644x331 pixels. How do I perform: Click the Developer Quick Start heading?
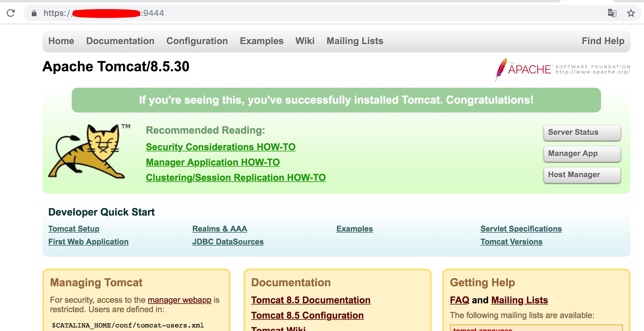tap(101, 212)
